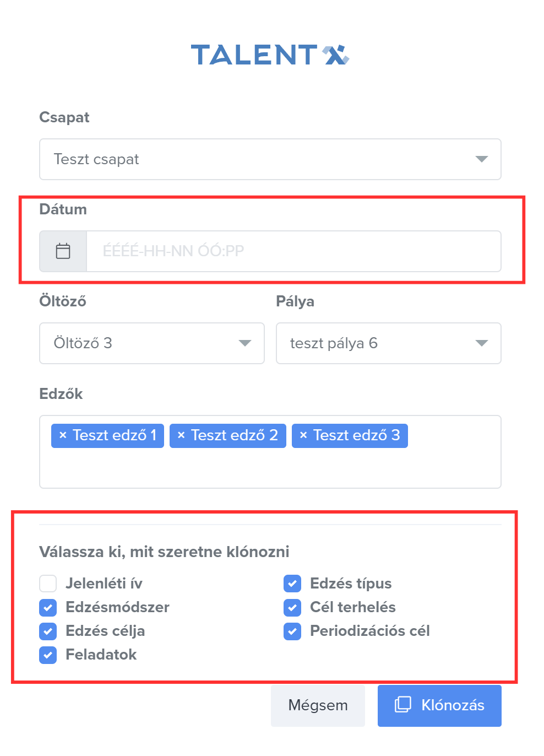Toggle the Cél terhelés checkbox

tap(292, 607)
